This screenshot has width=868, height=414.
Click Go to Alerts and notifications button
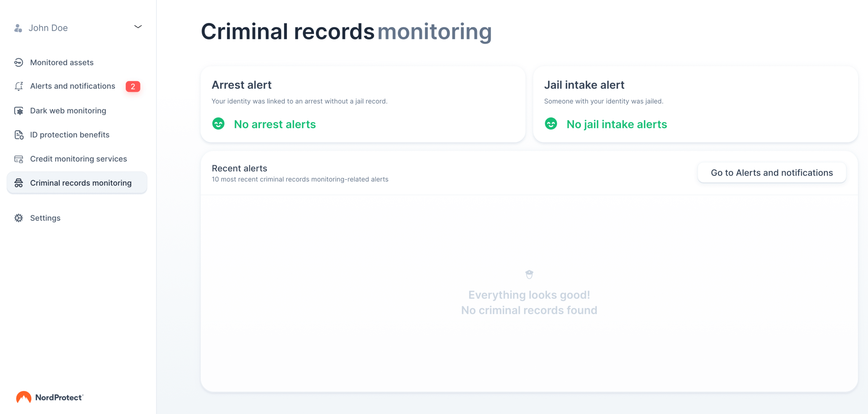(772, 173)
